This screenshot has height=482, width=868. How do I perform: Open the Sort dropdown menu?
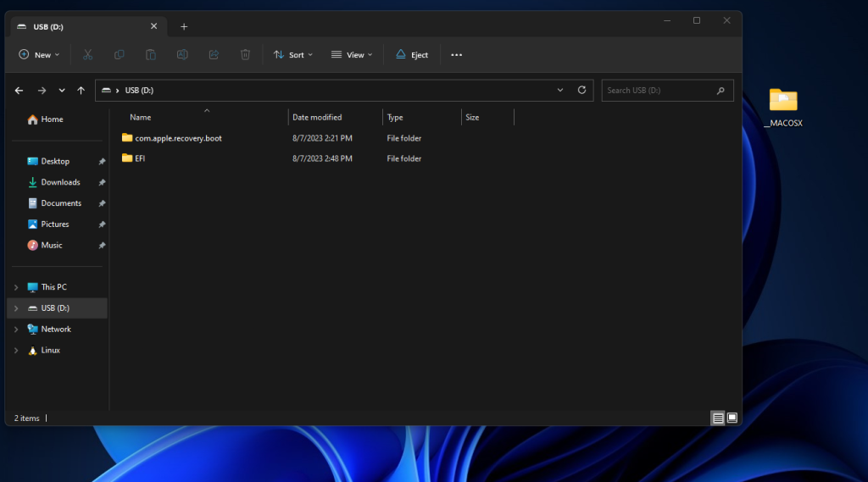click(293, 55)
